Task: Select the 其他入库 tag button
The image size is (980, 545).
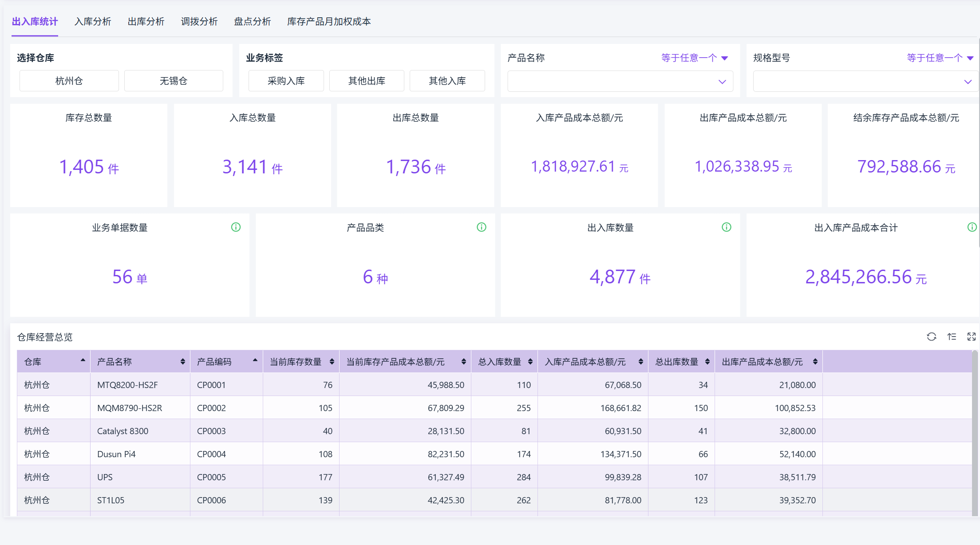Action: [x=447, y=81]
